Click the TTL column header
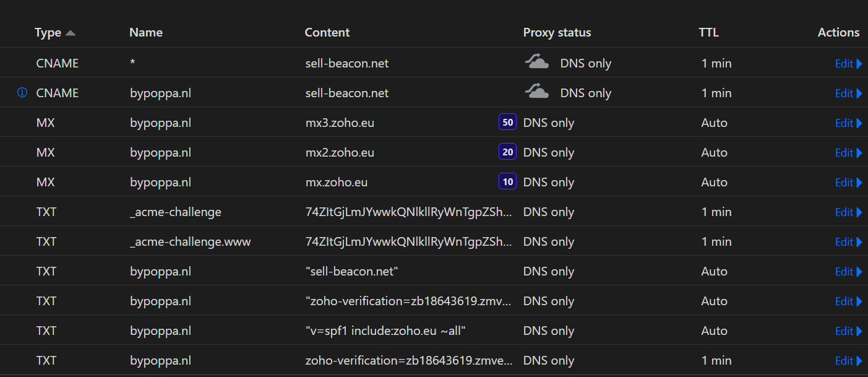The width and height of the screenshot is (868, 377). [708, 33]
